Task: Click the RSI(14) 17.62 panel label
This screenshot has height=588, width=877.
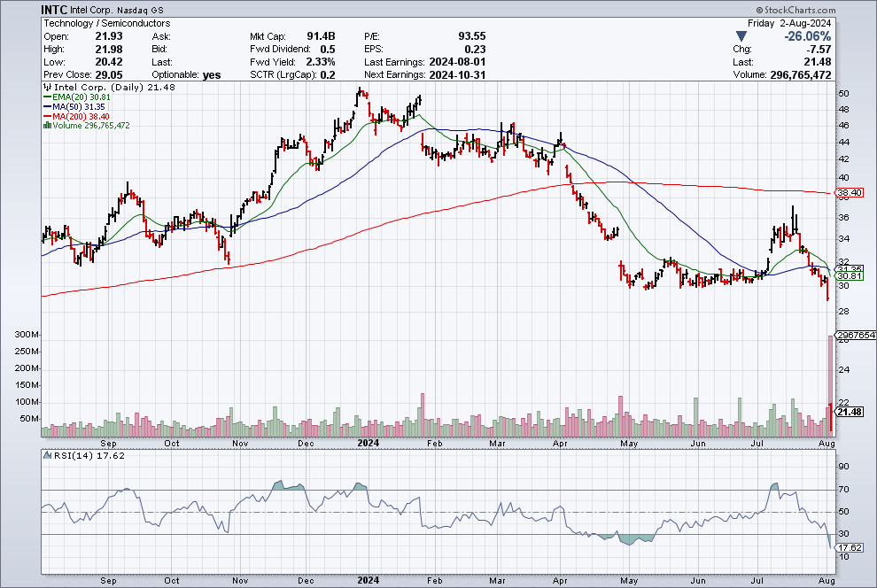Action: click(x=84, y=455)
